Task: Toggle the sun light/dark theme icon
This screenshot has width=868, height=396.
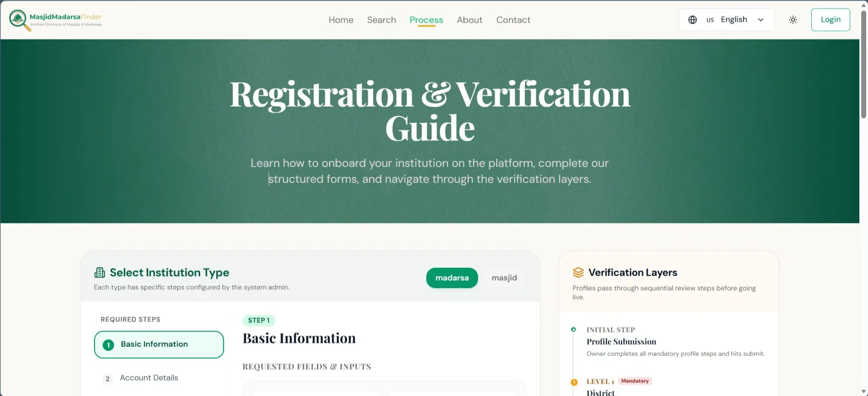Action: (793, 20)
